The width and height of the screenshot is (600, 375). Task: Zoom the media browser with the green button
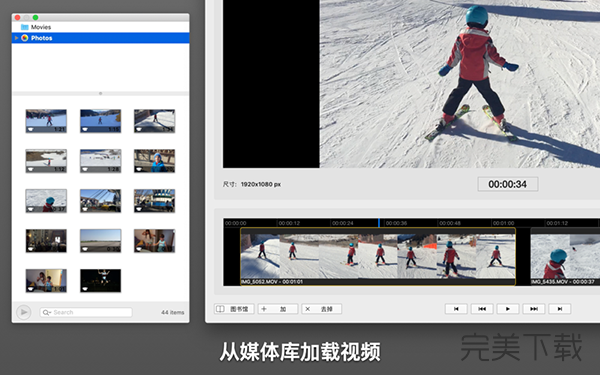tap(36, 18)
